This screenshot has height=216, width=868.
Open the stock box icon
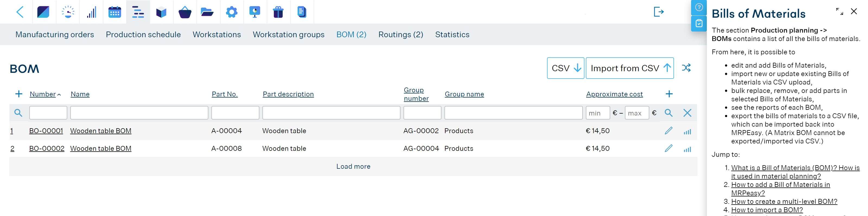click(161, 12)
